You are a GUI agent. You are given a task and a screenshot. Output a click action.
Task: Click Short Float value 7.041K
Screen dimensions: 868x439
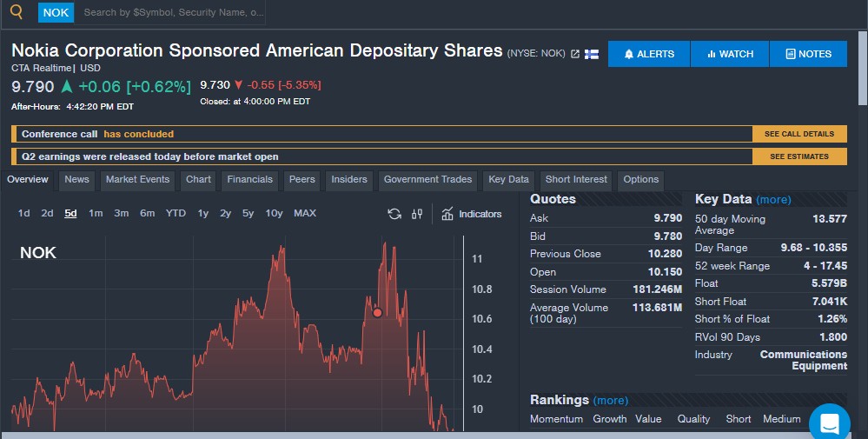point(829,301)
